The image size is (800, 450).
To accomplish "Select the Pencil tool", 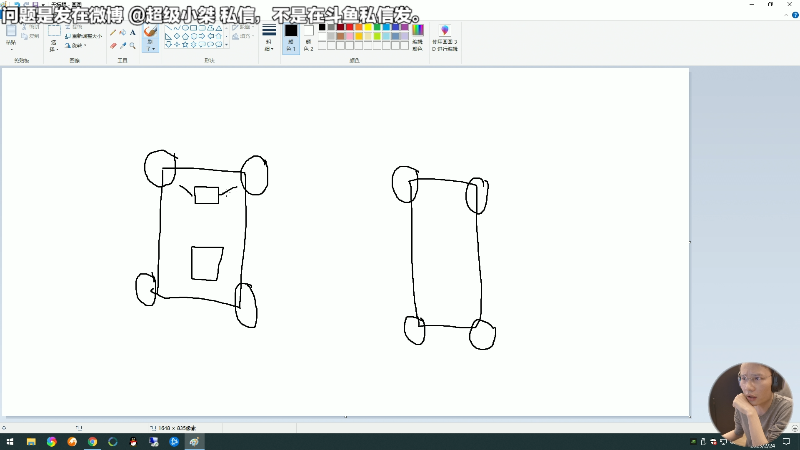I will pos(113,33).
